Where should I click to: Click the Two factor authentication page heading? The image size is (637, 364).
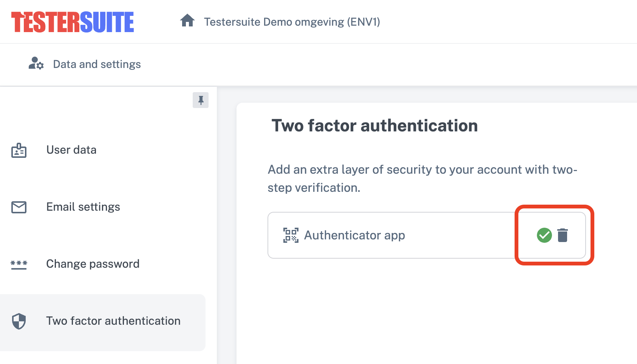click(374, 126)
